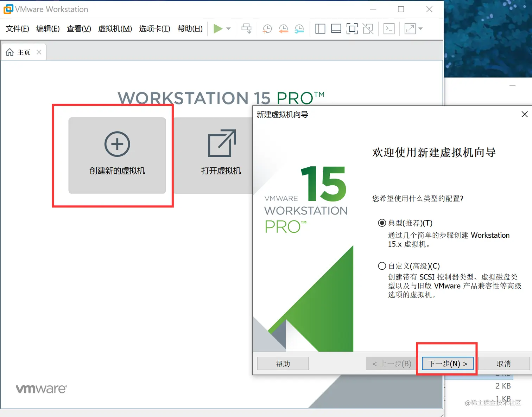Minimize the VMware Workstation window
Image resolution: width=532 pixels, height=417 pixels.
pyautogui.click(x=373, y=9)
